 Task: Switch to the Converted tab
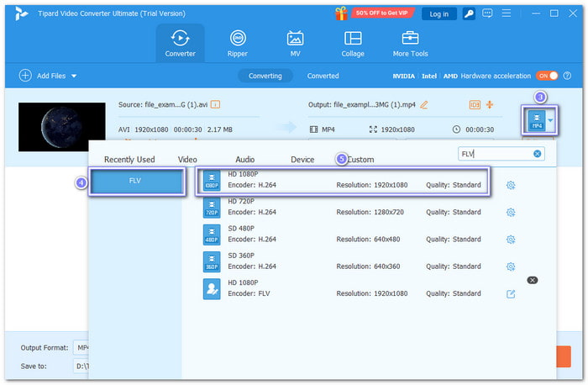[323, 76]
